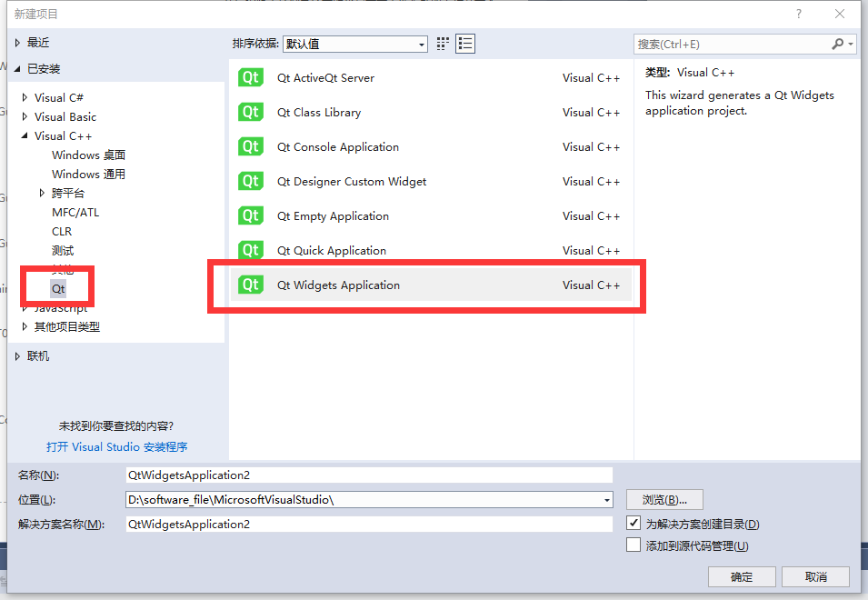Open the dialog help question mark
This screenshot has width=868, height=600.
click(x=798, y=14)
